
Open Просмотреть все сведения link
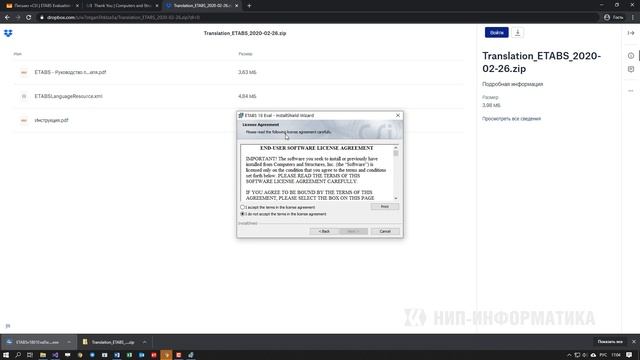click(x=511, y=119)
